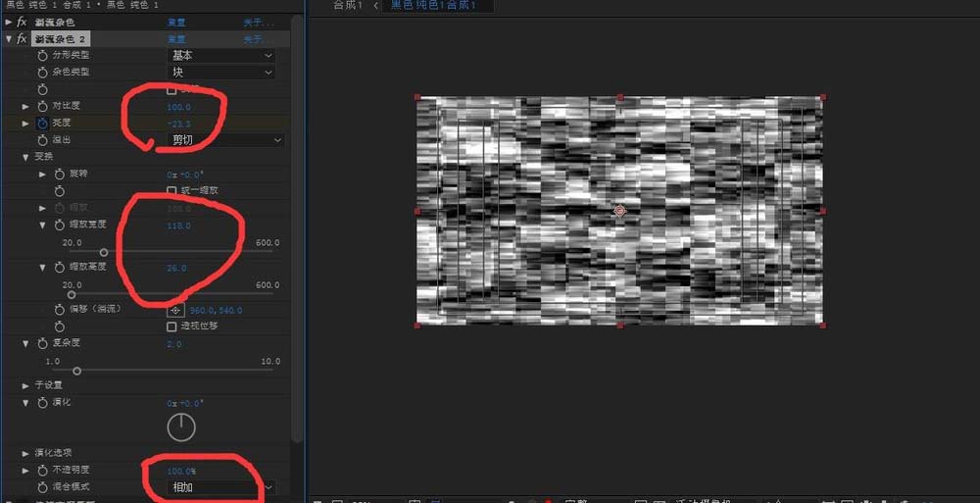Click the offset value 960.0,540.0

[x=217, y=310]
